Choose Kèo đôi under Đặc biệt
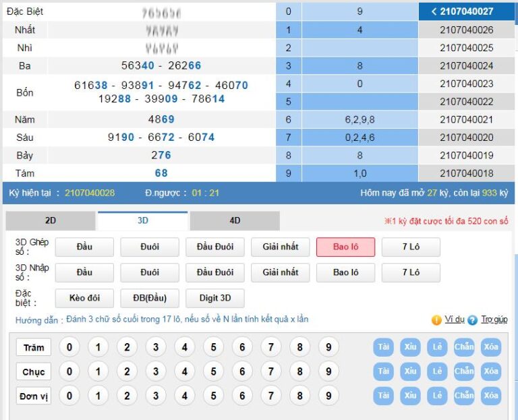The height and width of the screenshot is (420, 518). [84, 298]
